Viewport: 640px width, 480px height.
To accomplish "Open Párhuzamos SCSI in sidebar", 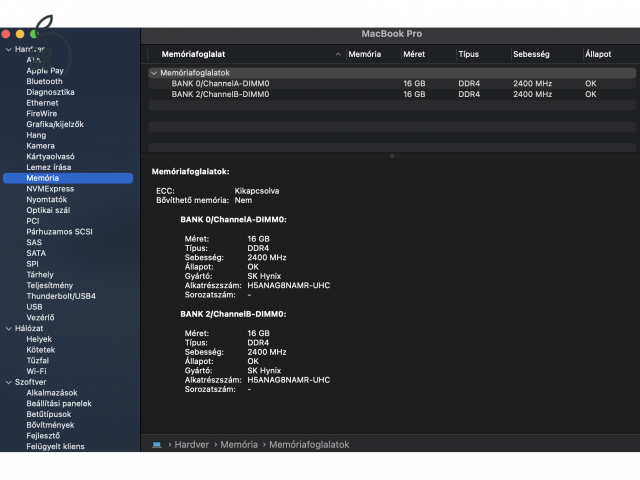I will point(60,232).
